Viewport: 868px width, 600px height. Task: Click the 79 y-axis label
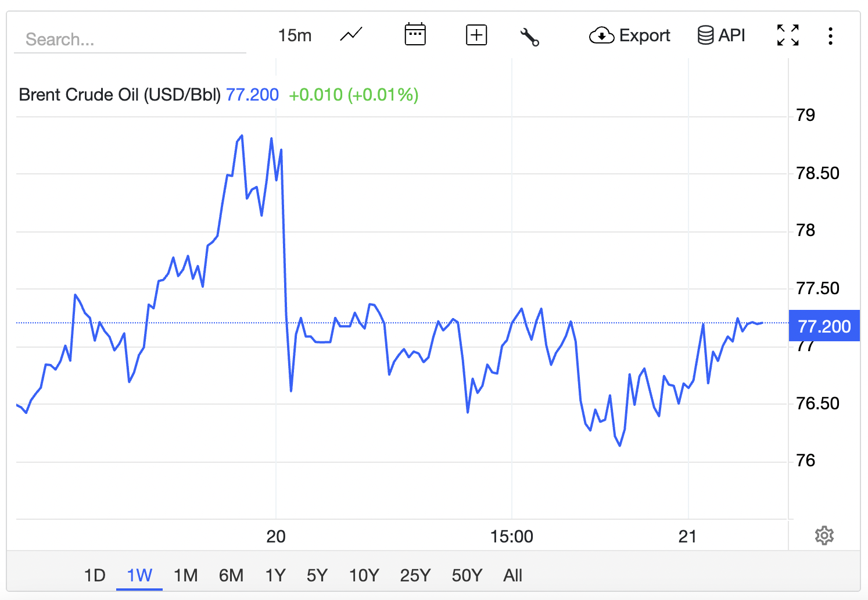click(805, 115)
